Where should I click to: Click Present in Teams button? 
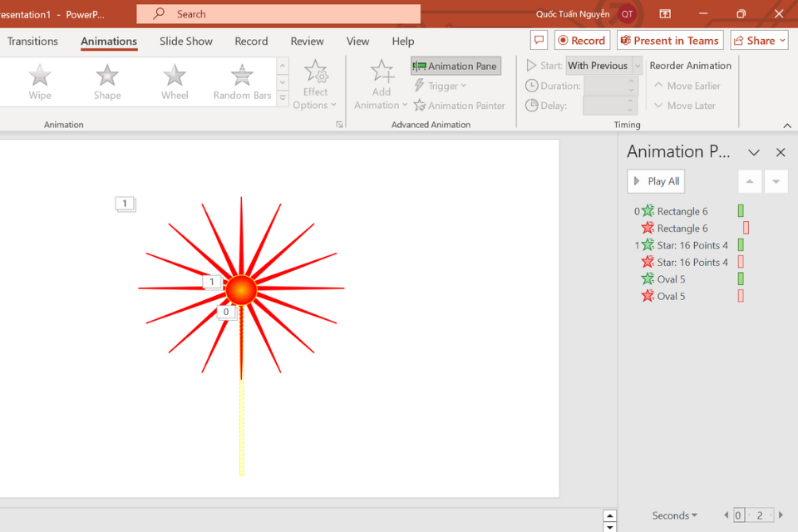[670, 40]
